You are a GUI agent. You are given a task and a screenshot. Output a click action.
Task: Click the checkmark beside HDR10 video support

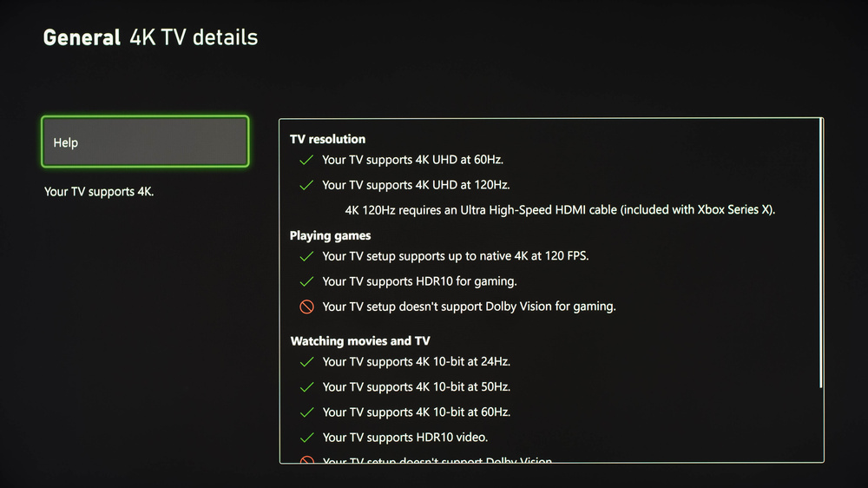click(306, 437)
